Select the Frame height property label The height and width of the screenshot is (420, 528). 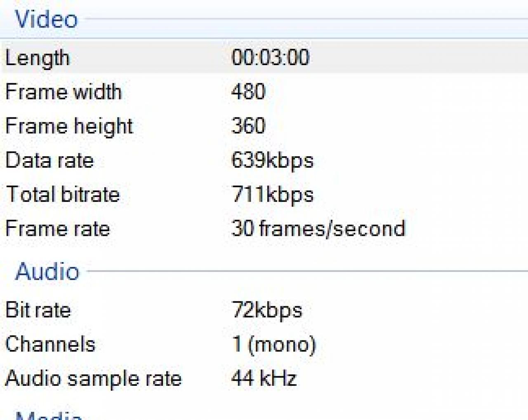(69, 126)
